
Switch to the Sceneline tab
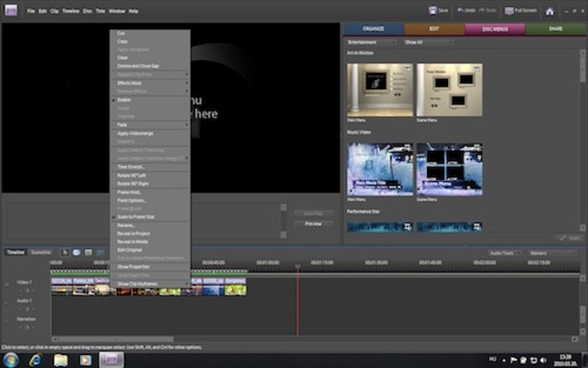[x=41, y=253]
